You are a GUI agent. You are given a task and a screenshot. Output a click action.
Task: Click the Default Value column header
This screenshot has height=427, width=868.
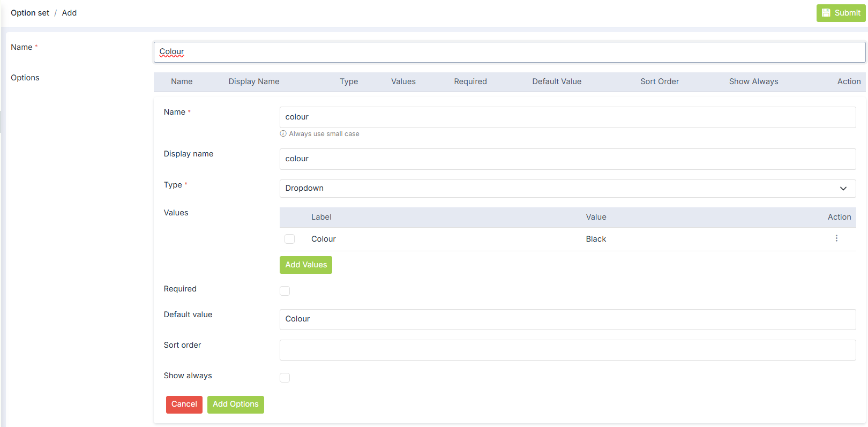click(x=556, y=81)
